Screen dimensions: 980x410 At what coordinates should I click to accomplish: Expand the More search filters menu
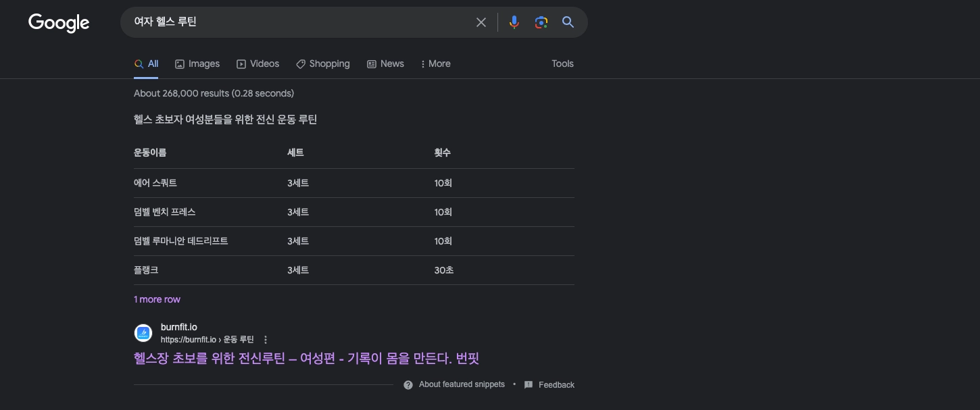pos(435,63)
